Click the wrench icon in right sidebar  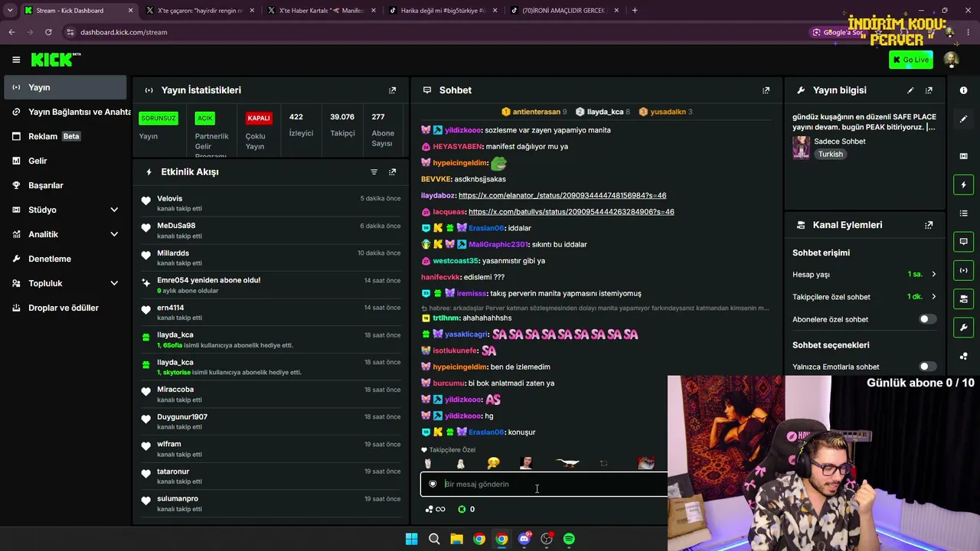tap(963, 328)
